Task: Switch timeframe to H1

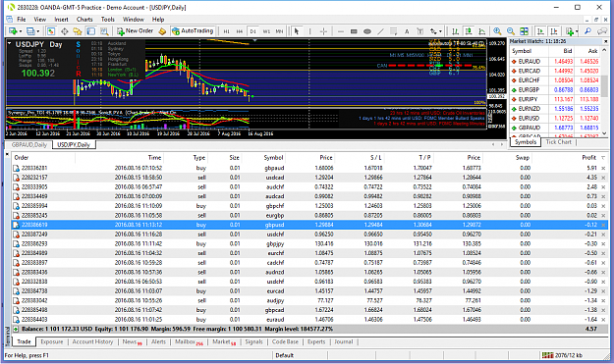Action: [x=226, y=31]
